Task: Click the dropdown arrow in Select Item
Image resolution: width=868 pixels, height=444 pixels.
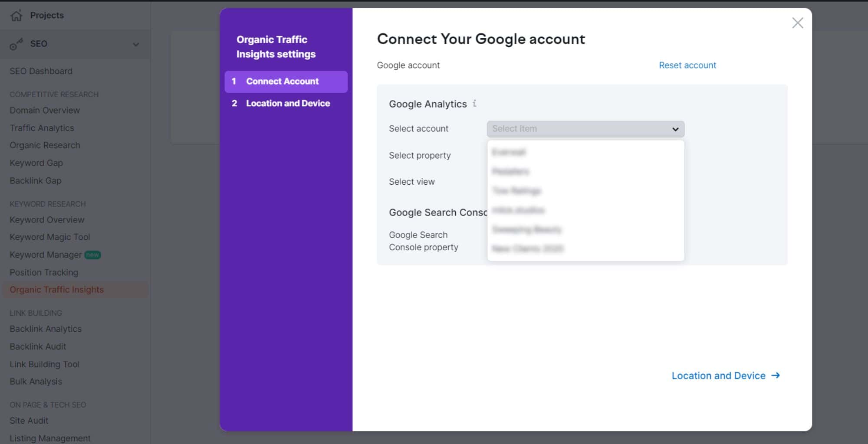Action: [675, 129]
